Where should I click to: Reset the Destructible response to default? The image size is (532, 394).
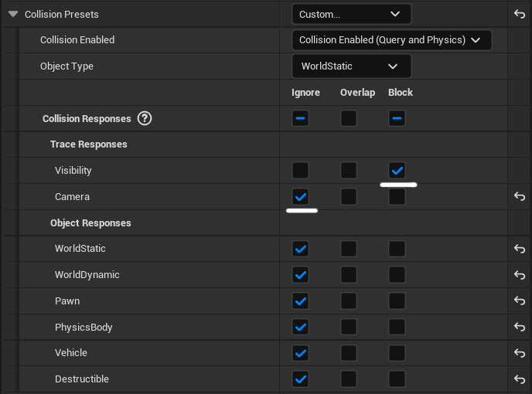tap(520, 379)
